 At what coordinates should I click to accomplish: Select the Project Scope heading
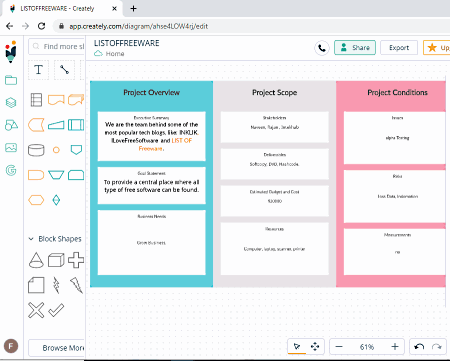pos(274,92)
